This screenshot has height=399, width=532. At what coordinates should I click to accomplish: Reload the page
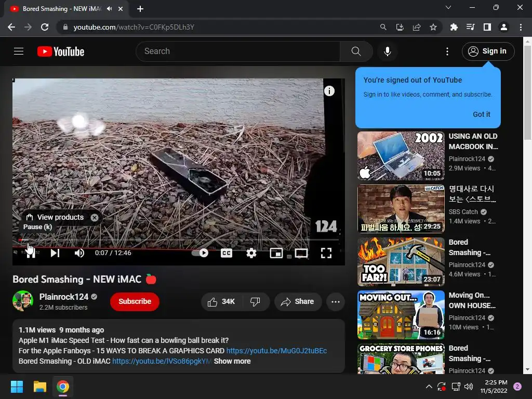coord(45,27)
